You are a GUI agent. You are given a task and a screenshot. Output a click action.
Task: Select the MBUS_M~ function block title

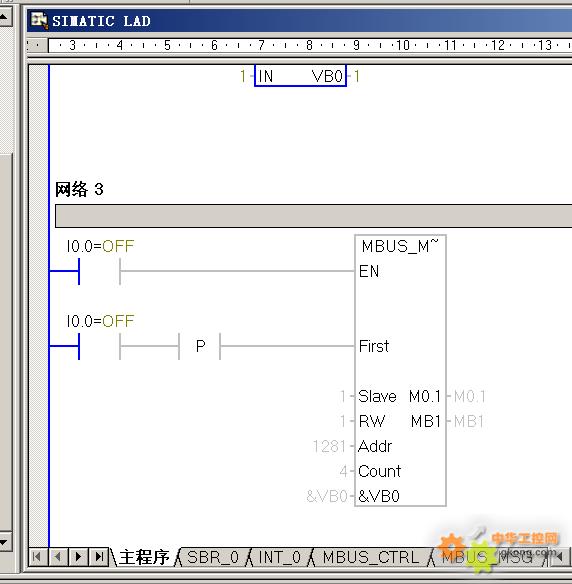click(x=400, y=246)
